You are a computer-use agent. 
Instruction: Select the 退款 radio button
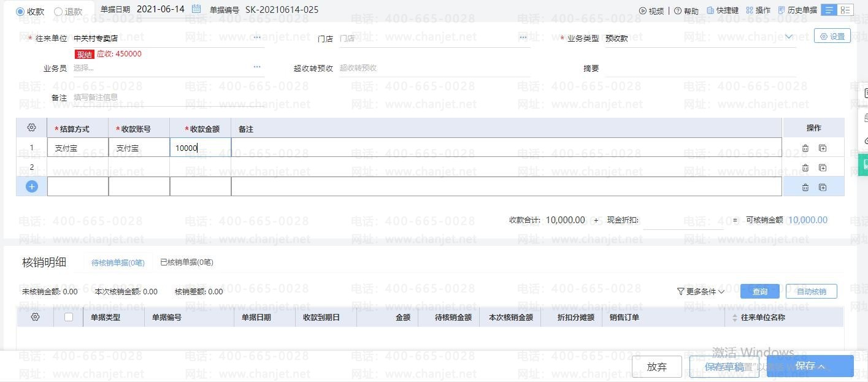point(59,12)
